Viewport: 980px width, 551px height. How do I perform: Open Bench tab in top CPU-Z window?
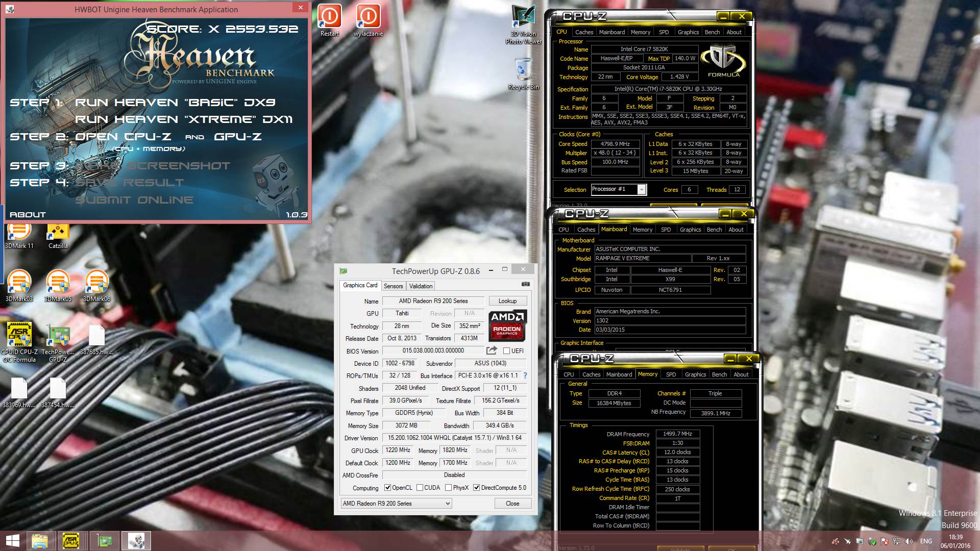click(x=712, y=32)
